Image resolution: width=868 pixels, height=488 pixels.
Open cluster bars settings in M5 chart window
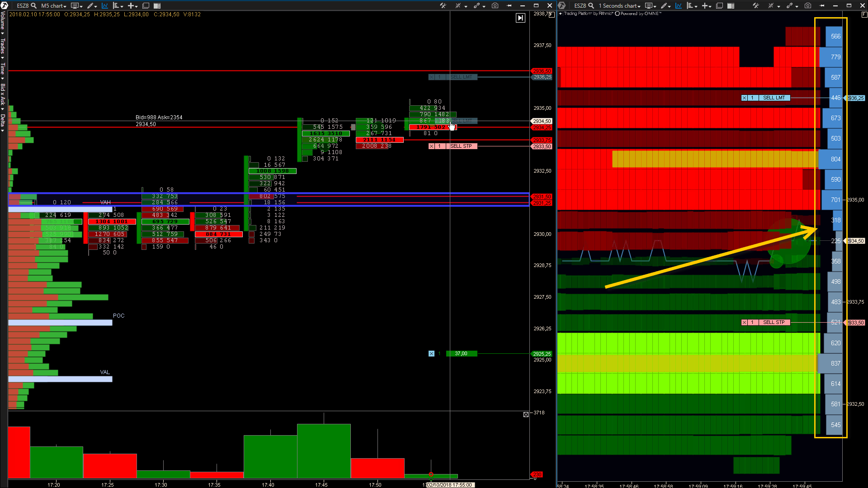(116, 5)
